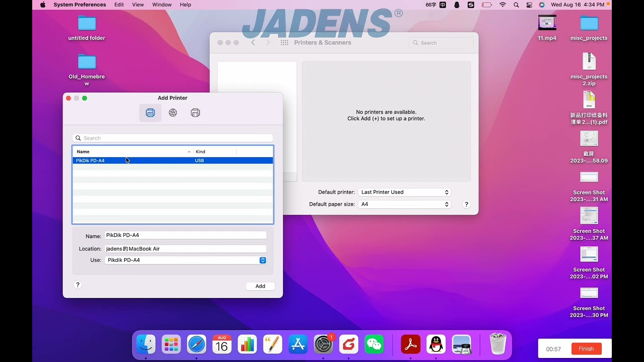The width and height of the screenshot is (644, 362).
Task: Open the Edit menu
Action: point(119,5)
